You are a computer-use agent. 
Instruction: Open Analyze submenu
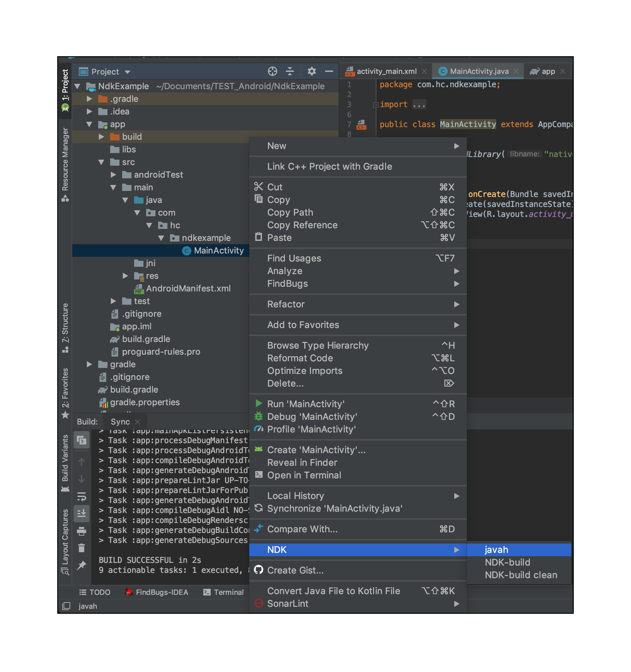(358, 271)
